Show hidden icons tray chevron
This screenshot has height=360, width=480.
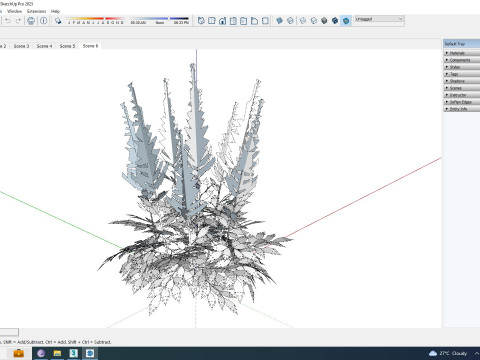pyautogui.click(x=477, y=353)
